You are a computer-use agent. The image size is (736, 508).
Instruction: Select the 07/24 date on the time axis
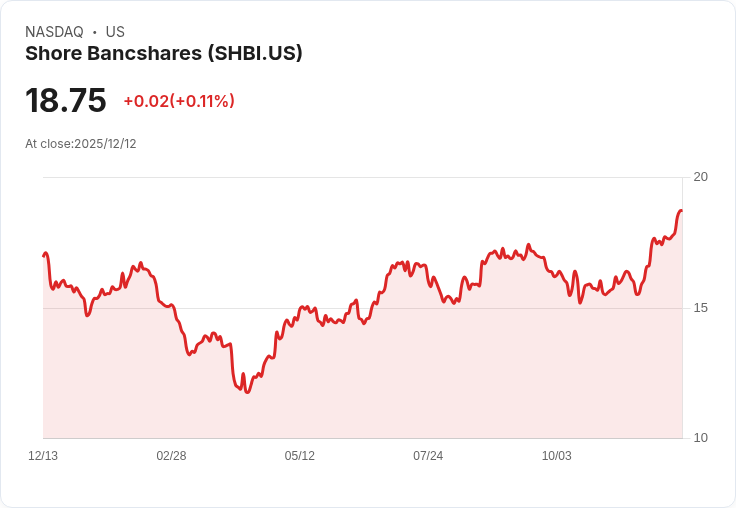428,456
